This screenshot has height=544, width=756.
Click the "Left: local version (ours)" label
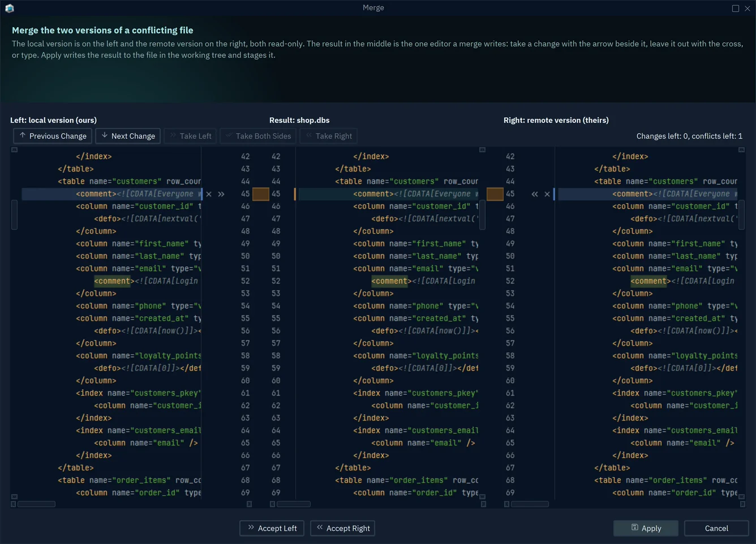pos(54,120)
